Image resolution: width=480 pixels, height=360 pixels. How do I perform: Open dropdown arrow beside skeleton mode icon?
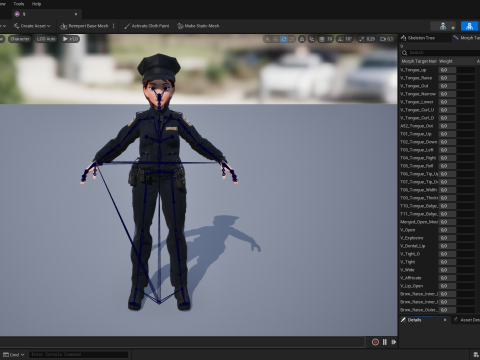point(453,28)
